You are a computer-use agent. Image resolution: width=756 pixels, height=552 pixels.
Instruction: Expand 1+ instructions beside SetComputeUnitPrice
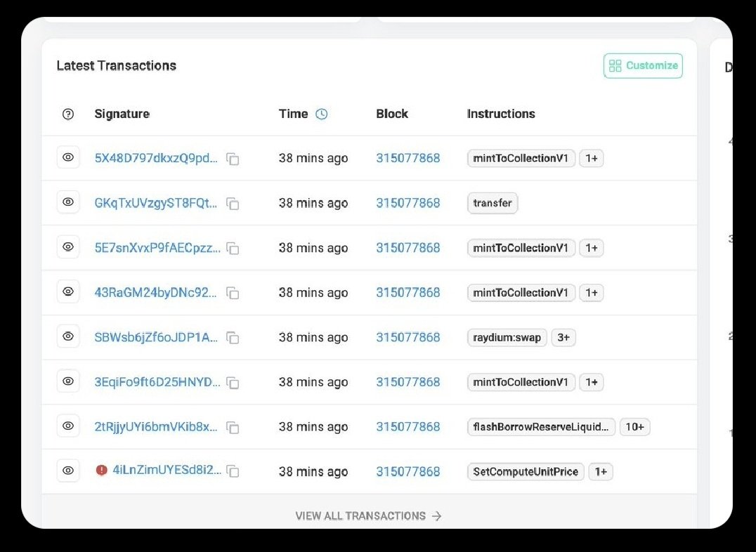click(600, 471)
